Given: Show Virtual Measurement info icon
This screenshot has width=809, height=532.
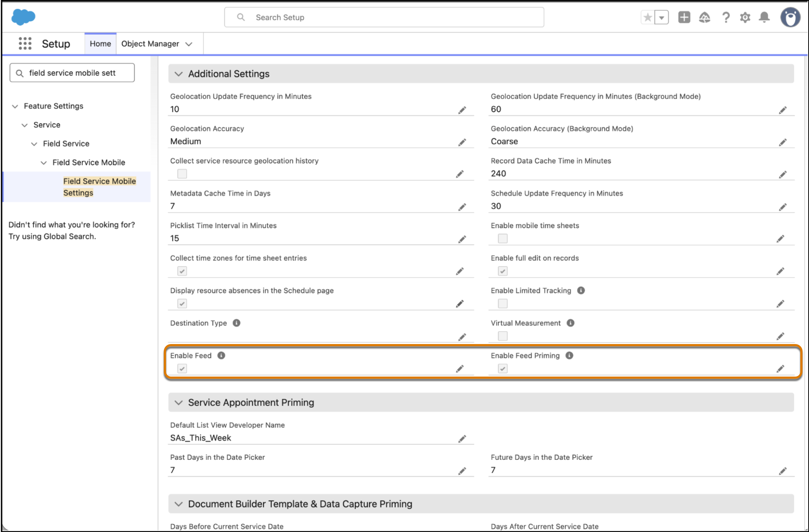Looking at the screenshot, I should (x=570, y=323).
